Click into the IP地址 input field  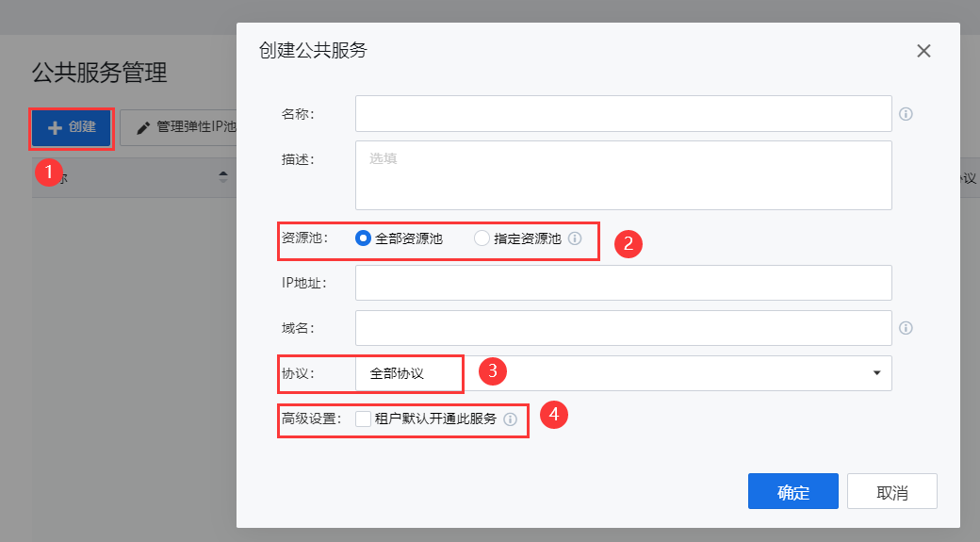623,283
